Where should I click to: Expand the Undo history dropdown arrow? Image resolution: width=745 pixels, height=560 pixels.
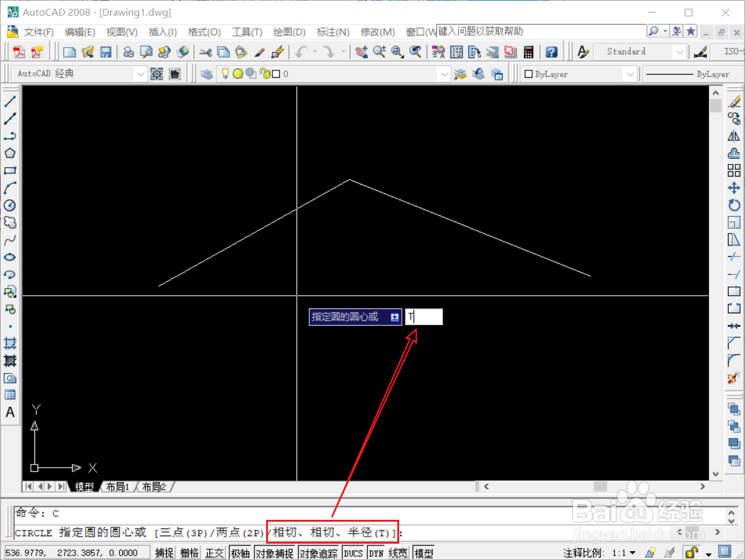point(314,51)
